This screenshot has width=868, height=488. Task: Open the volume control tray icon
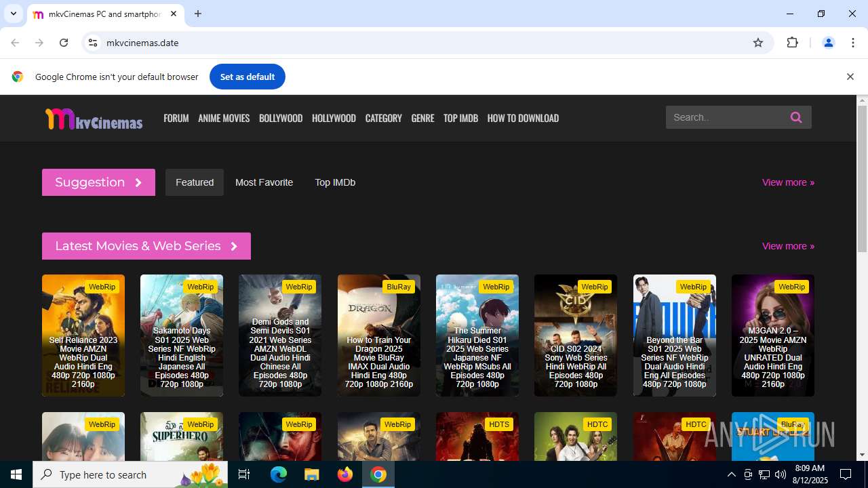781,474
